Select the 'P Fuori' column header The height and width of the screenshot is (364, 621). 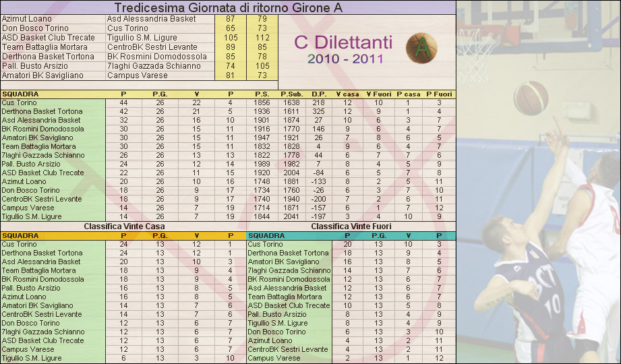439,94
